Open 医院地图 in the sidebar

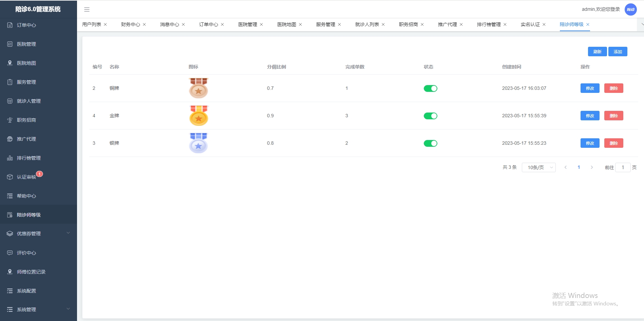pyautogui.click(x=38, y=63)
